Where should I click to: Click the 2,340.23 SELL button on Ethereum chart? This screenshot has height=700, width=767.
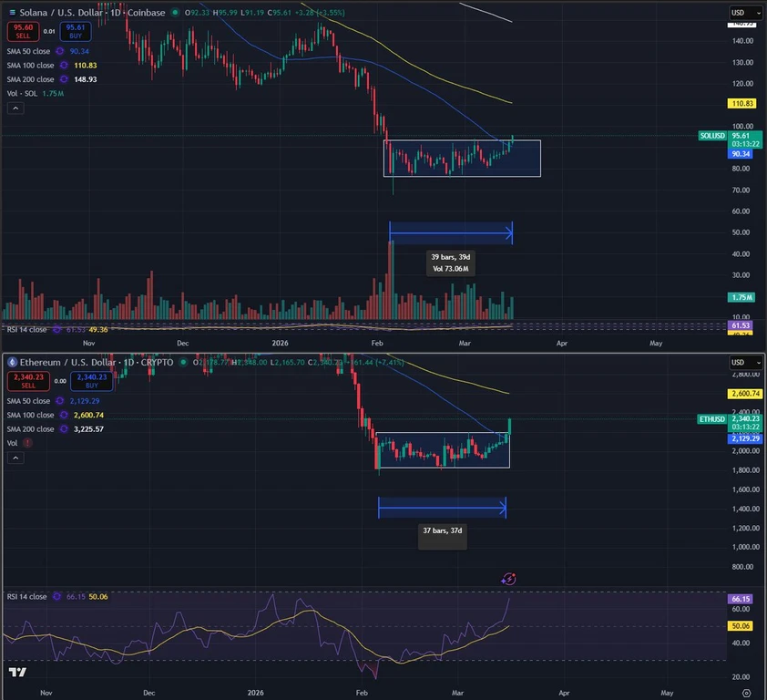[28, 381]
